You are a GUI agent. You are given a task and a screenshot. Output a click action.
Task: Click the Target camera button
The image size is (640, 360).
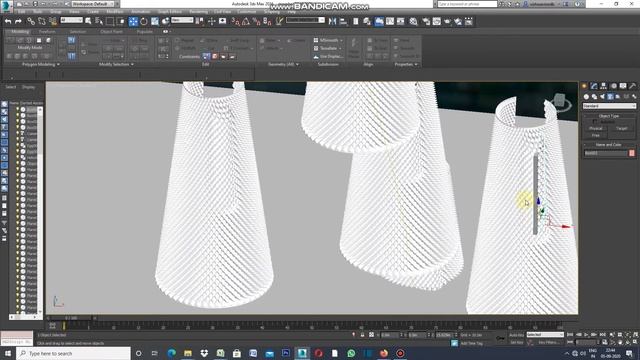click(622, 128)
